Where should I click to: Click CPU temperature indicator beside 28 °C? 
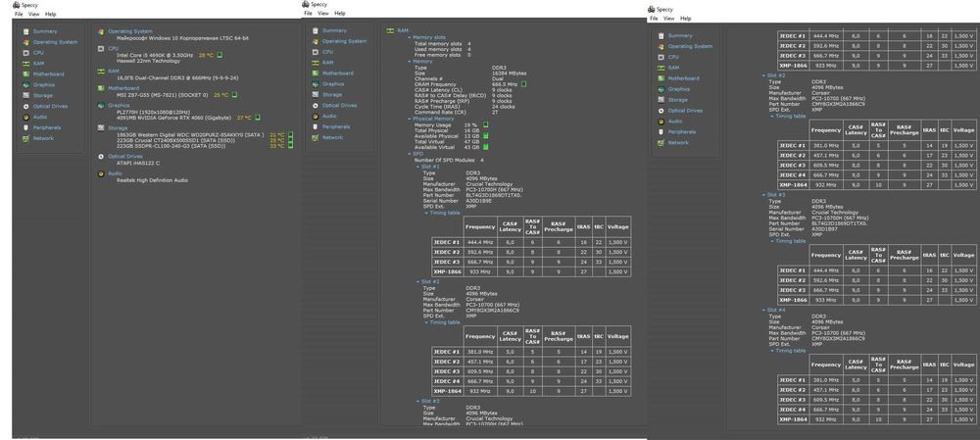tap(220, 55)
